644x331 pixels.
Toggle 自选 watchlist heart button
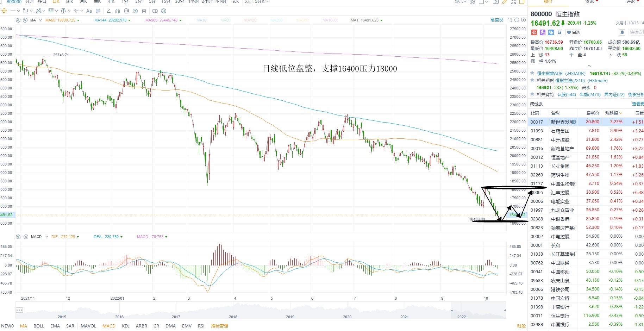pos(573,32)
